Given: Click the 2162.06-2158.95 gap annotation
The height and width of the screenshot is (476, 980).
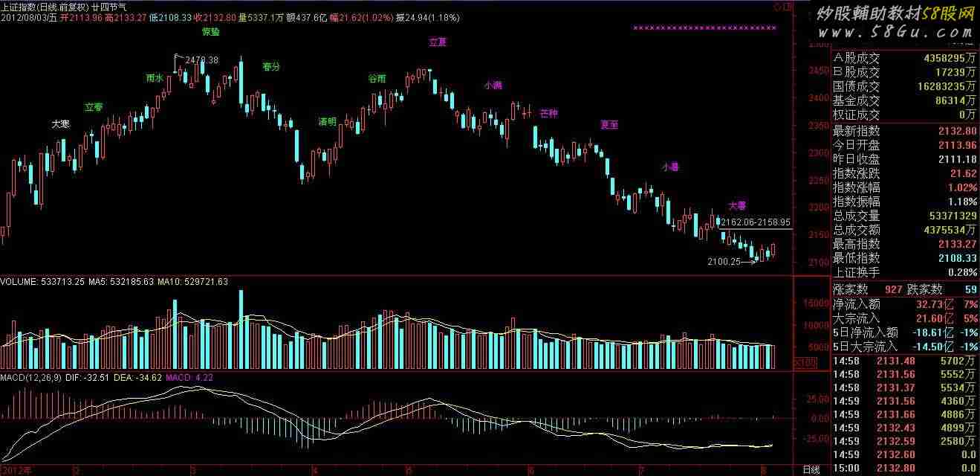Looking at the screenshot, I should (756, 222).
